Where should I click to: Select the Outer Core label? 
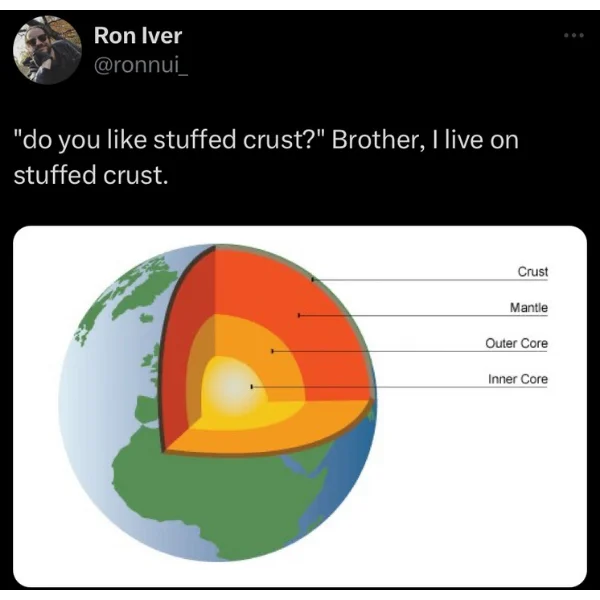click(x=516, y=343)
